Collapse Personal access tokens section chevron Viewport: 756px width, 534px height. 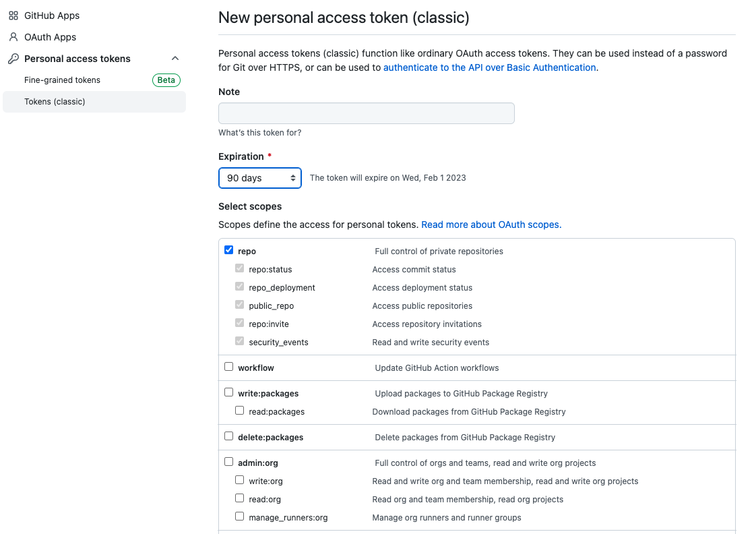click(175, 59)
